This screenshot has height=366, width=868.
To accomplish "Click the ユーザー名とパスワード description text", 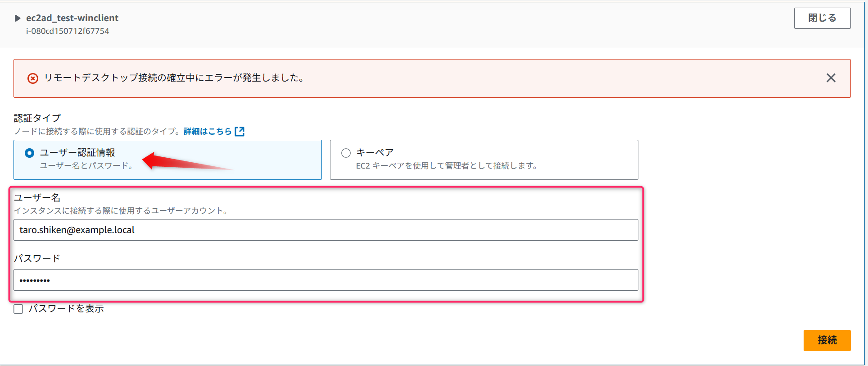I will click(86, 166).
